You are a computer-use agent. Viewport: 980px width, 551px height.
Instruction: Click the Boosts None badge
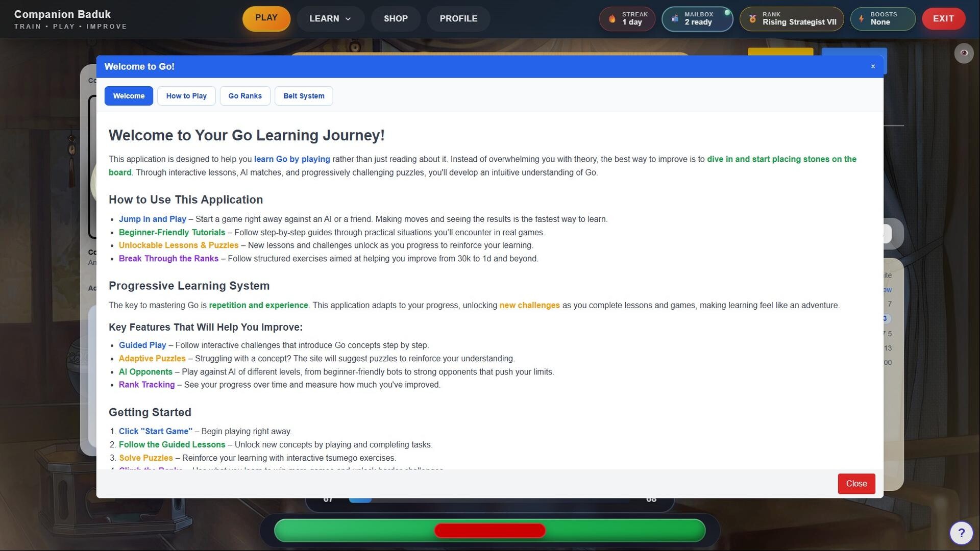click(x=883, y=19)
